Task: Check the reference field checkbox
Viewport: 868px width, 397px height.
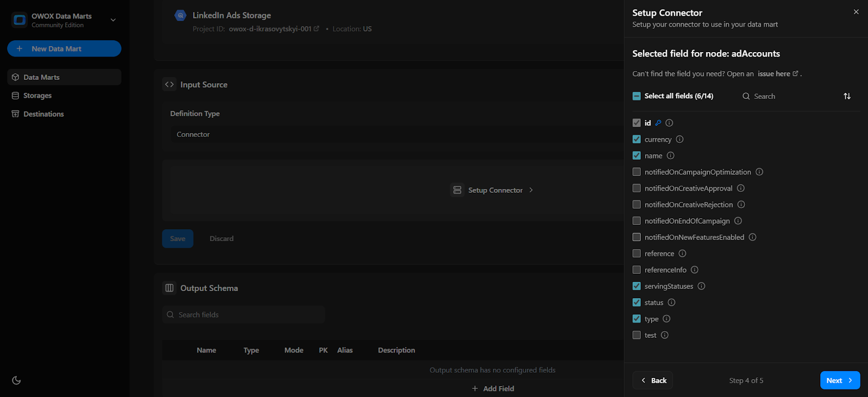Action: tap(636, 254)
